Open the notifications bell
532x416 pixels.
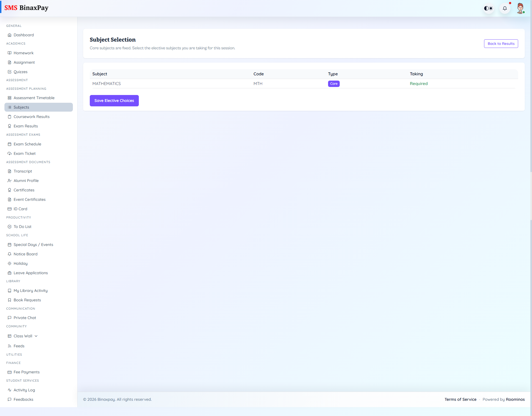(505, 8)
